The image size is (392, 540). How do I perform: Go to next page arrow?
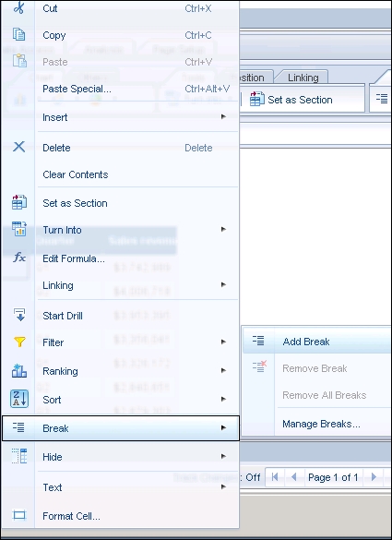click(x=374, y=477)
